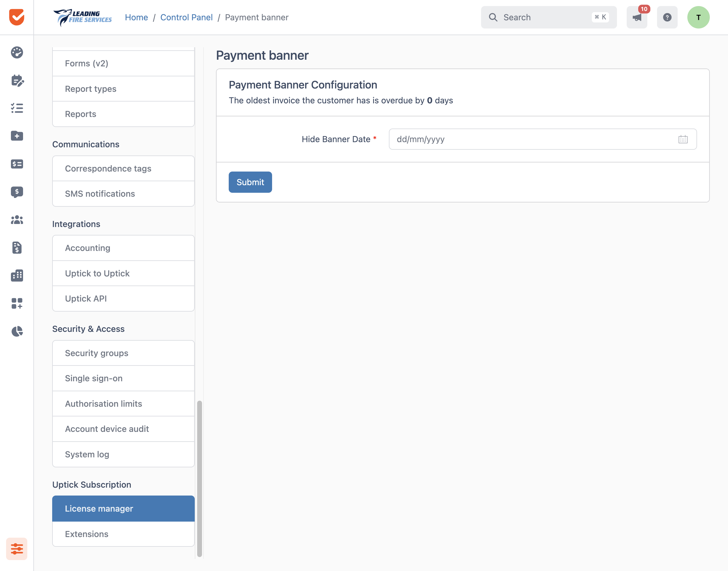
Task: Open Account device audit
Action: pos(123,429)
